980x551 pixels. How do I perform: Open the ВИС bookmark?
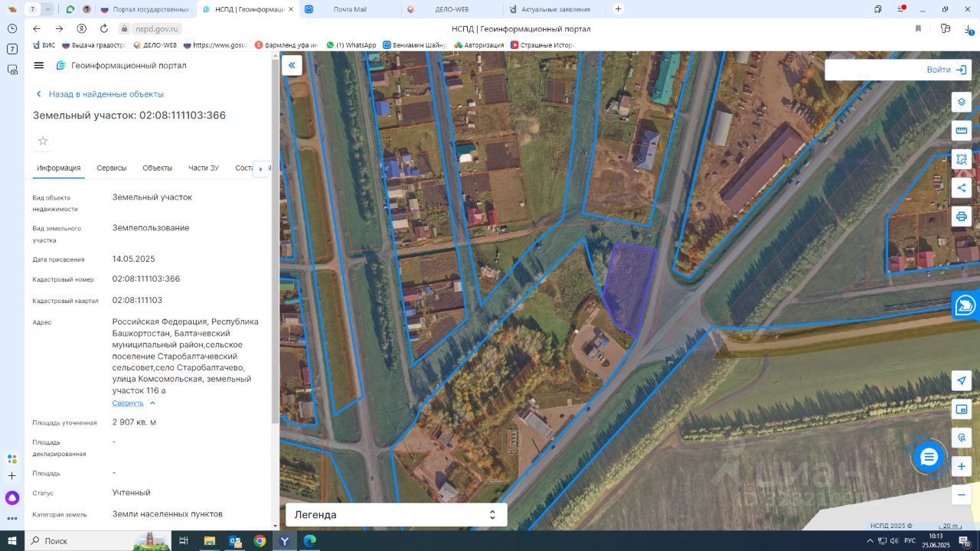tap(43, 45)
